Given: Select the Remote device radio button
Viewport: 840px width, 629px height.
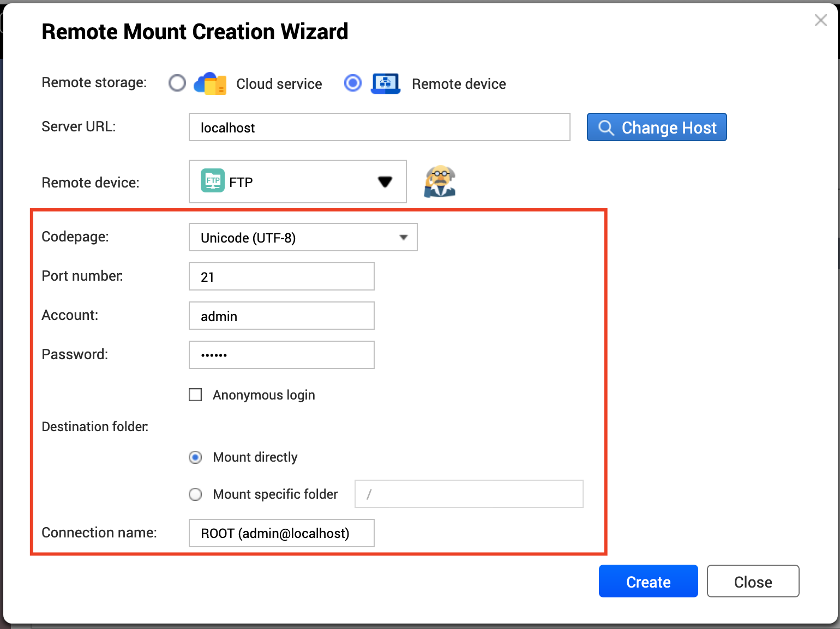Looking at the screenshot, I should pyautogui.click(x=353, y=83).
